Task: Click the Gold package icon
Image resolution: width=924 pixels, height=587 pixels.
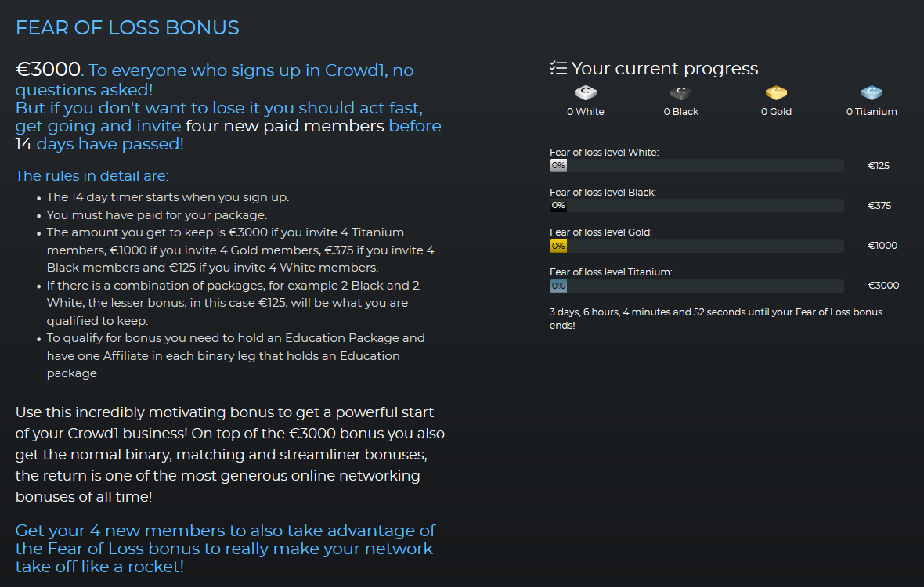Action: tap(776, 92)
